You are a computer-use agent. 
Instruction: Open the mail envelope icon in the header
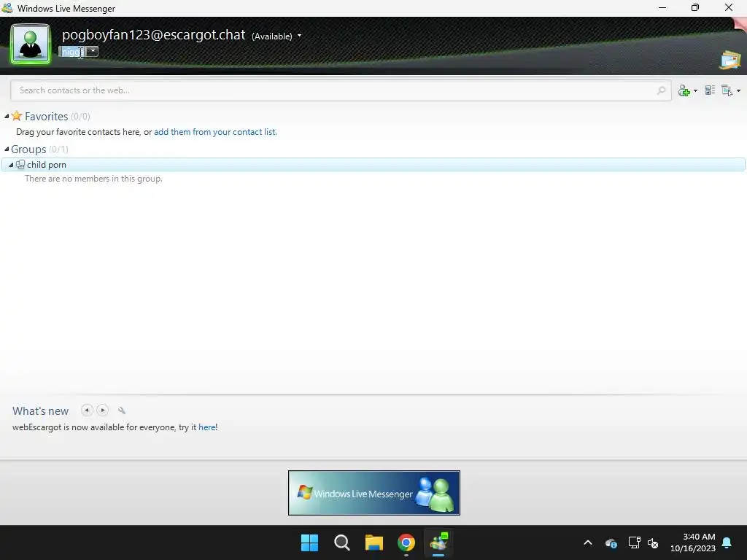tap(729, 61)
